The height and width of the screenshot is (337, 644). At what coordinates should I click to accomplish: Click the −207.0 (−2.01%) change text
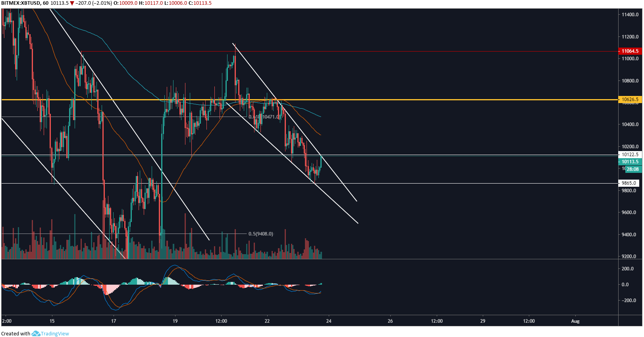coord(94,3)
